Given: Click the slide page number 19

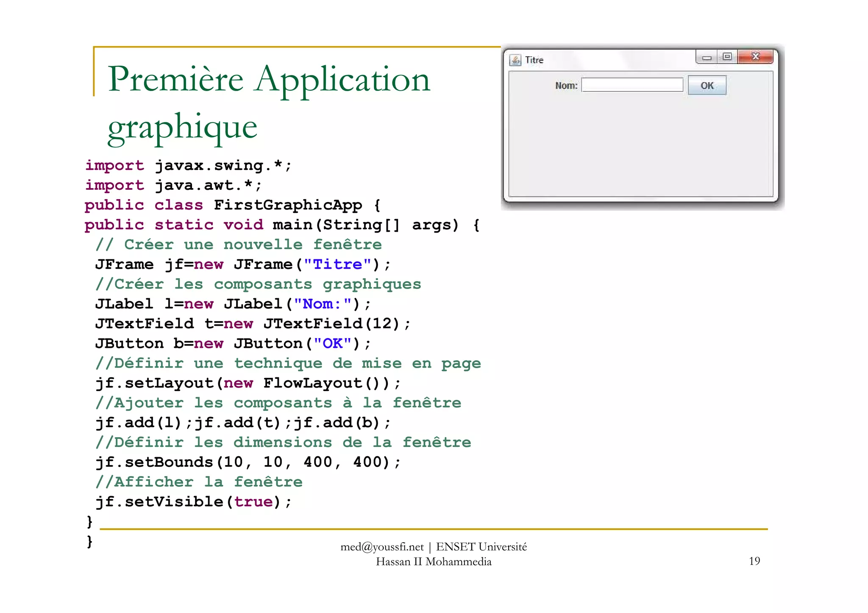Looking at the screenshot, I should (x=754, y=561).
